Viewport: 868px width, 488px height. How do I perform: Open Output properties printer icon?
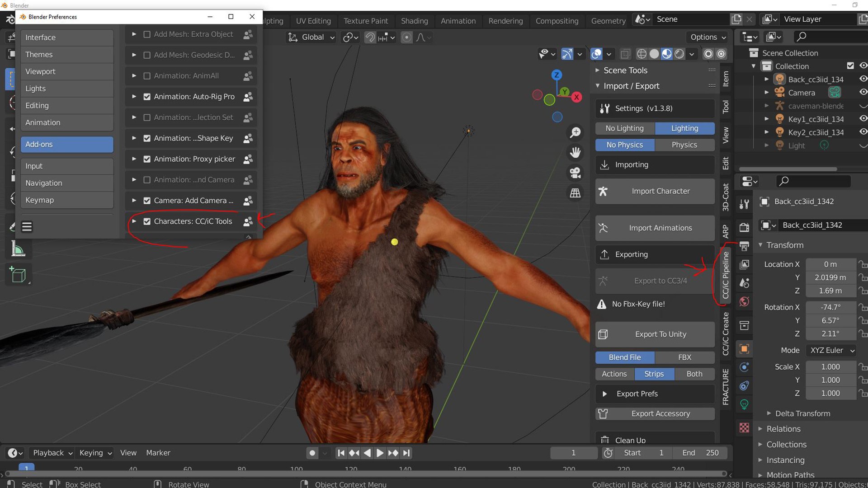point(744,246)
